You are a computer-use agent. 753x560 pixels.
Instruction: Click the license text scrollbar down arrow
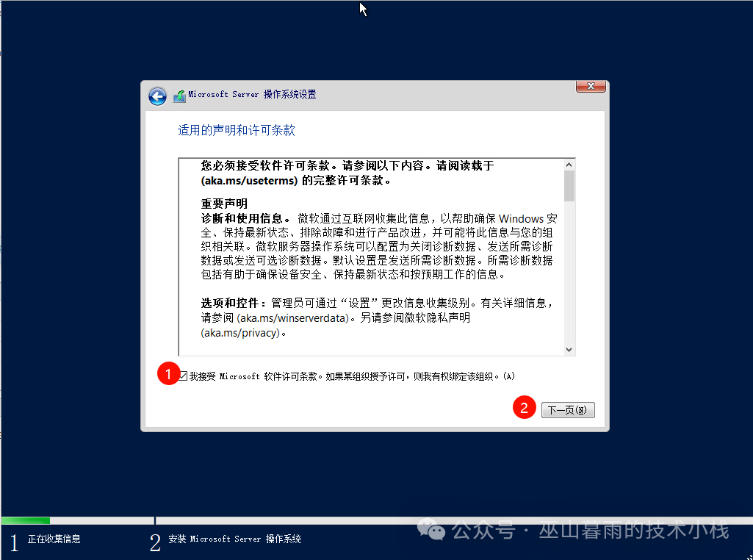tap(569, 349)
